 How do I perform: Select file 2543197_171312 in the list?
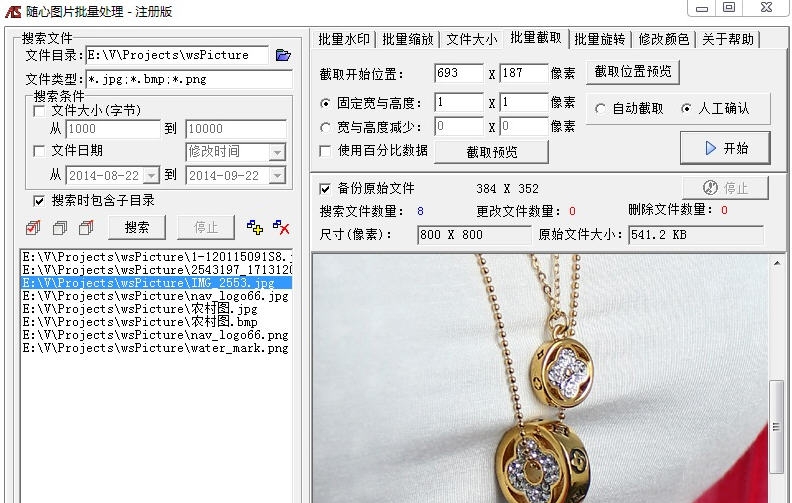(x=157, y=270)
